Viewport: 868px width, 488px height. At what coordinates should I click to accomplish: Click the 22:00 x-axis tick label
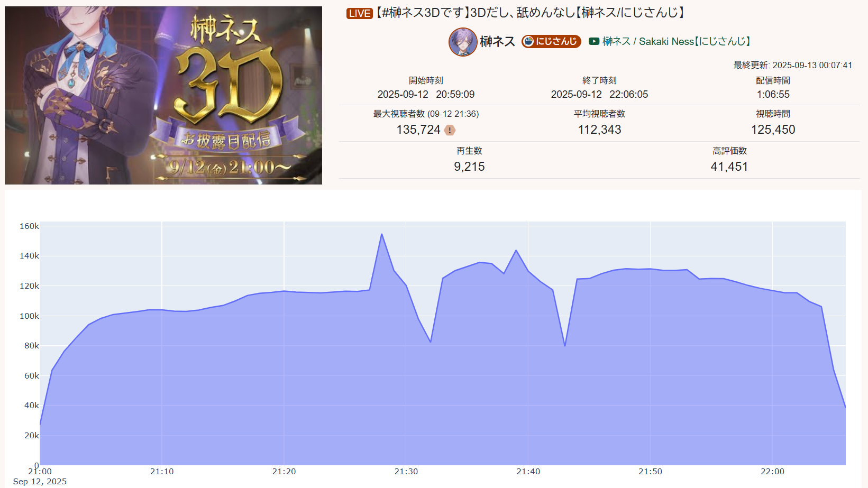point(772,472)
